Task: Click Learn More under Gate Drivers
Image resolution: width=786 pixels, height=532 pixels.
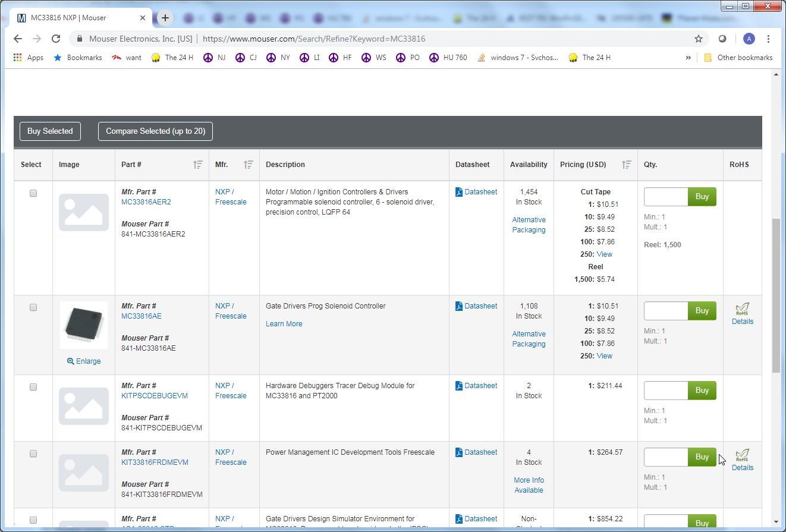Action: tap(284, 324)
